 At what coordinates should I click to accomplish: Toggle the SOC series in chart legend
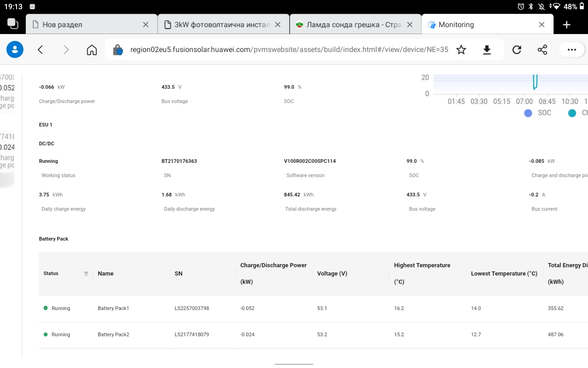point(537,113)
